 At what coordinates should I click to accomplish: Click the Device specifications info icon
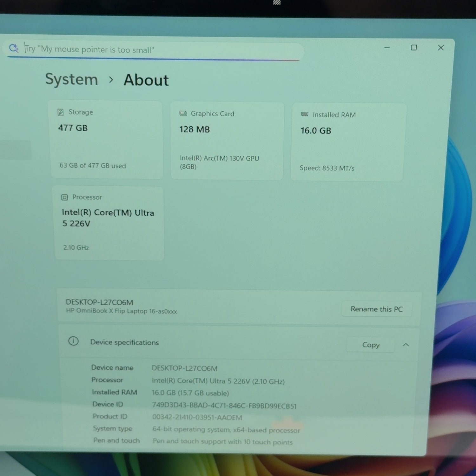[x=73, y=341]
